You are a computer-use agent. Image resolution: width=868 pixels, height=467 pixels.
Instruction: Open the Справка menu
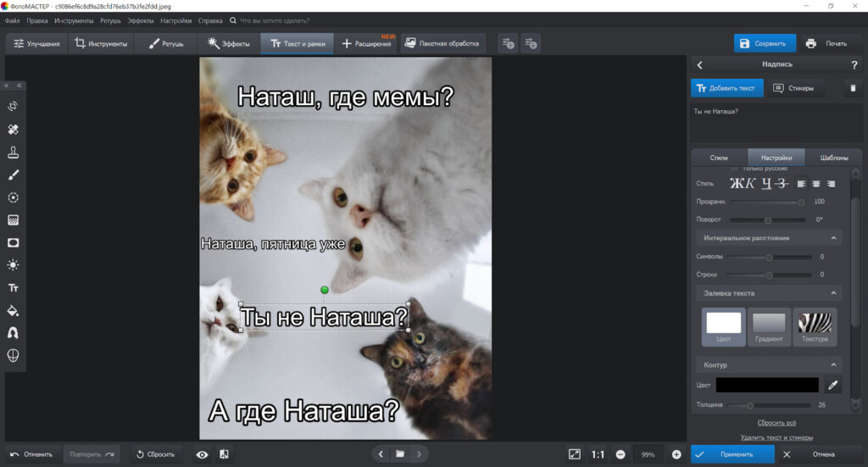pyautogui.click(x=210, y=21)
